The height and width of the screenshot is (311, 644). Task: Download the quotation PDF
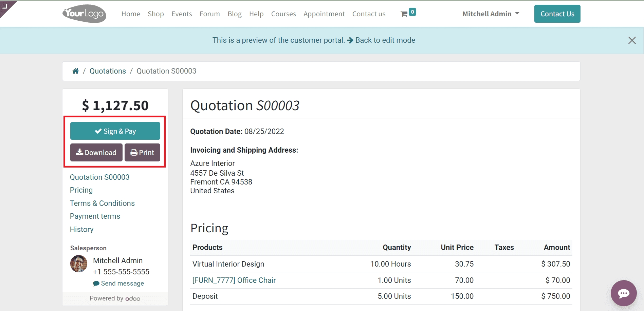click(x=96, y=153)
